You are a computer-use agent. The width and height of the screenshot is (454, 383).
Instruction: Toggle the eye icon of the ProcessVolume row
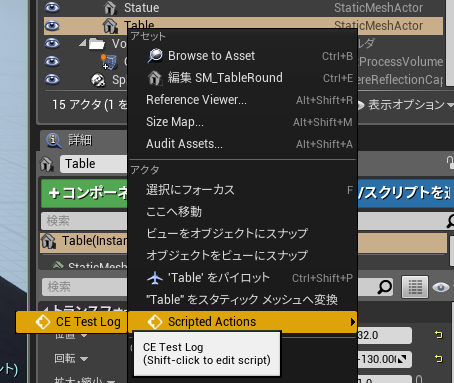[52, 61]
